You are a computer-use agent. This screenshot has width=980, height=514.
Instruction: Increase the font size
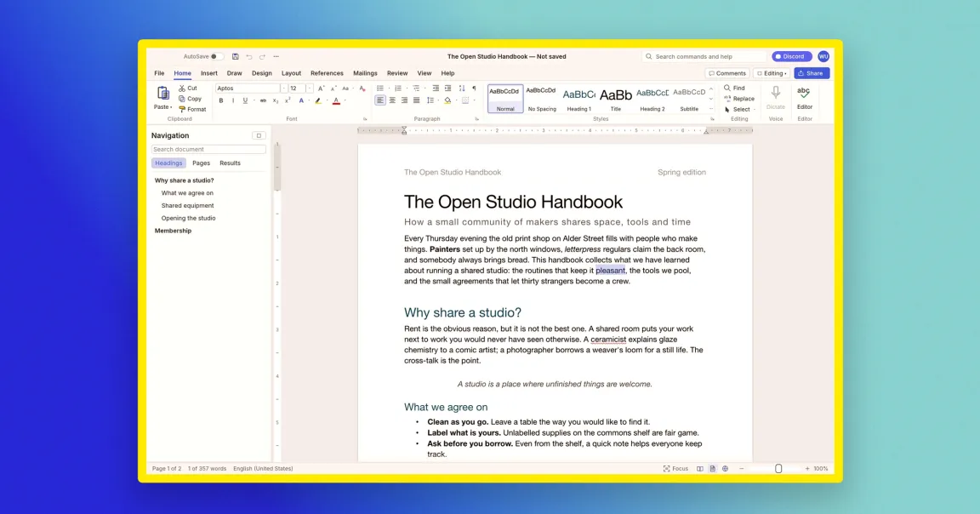pyautogui.click(x=321, y=89)
